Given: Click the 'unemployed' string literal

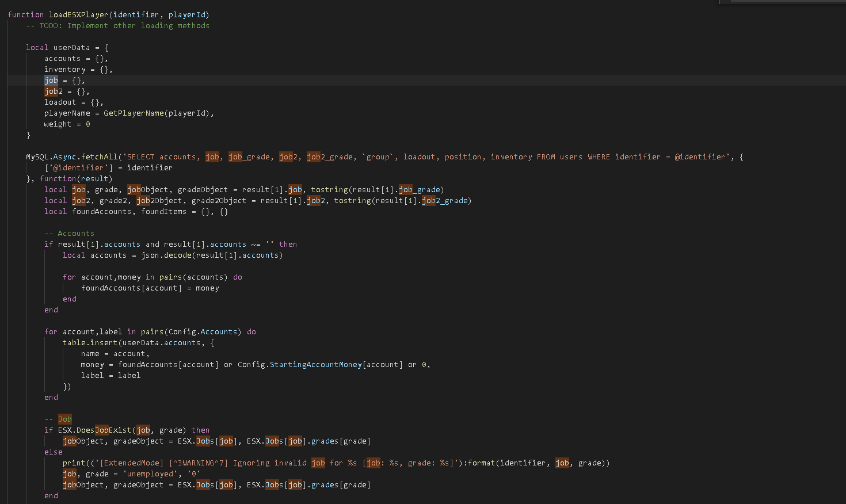Looking at the screenshot, I should coord(150,474).
